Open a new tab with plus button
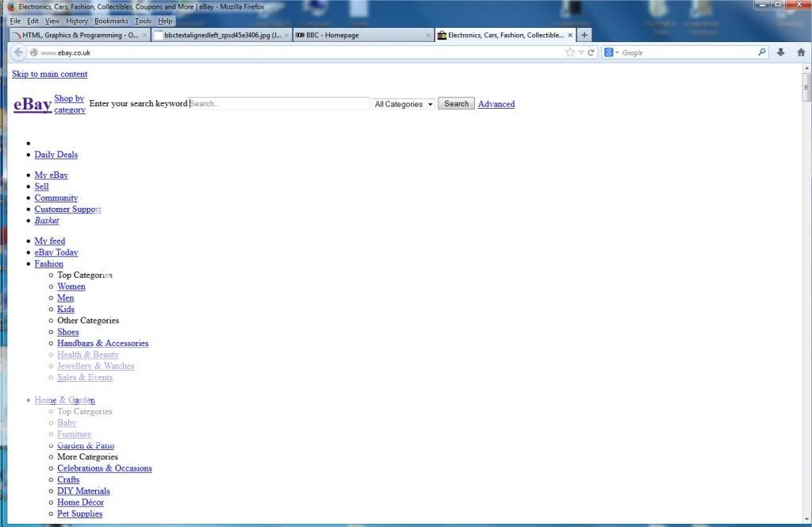Viewport: 812px width, 527px height. pos(584,35)
